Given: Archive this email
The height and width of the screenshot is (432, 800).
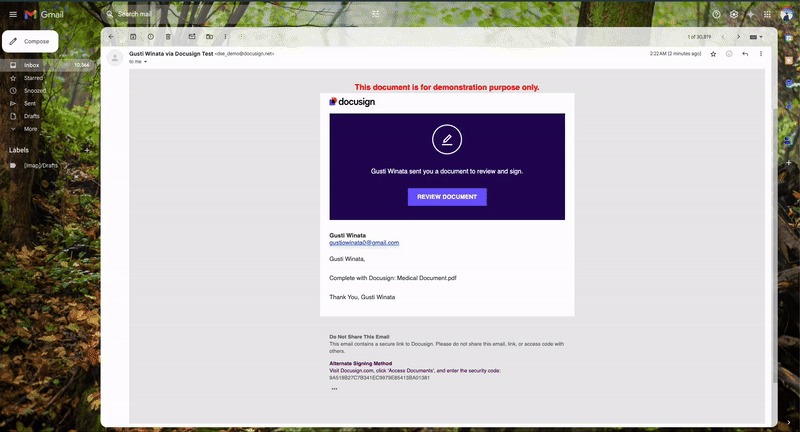Looking at the screenshot, I should (133, 37).
